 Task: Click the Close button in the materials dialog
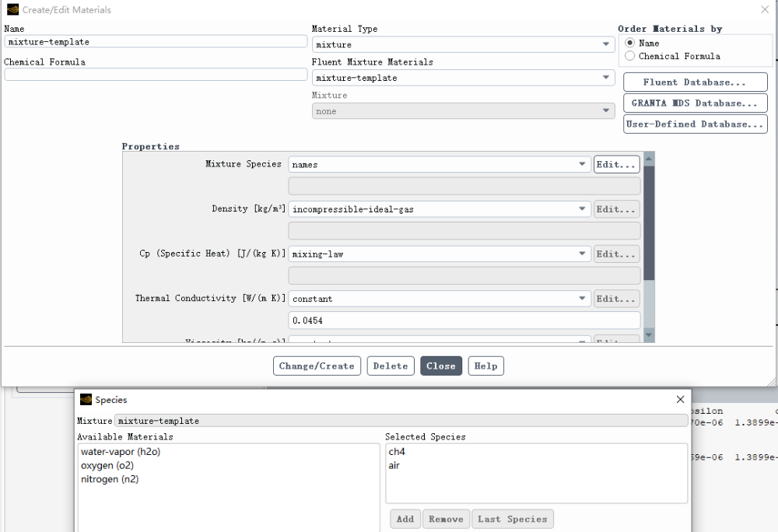point(441,366)
